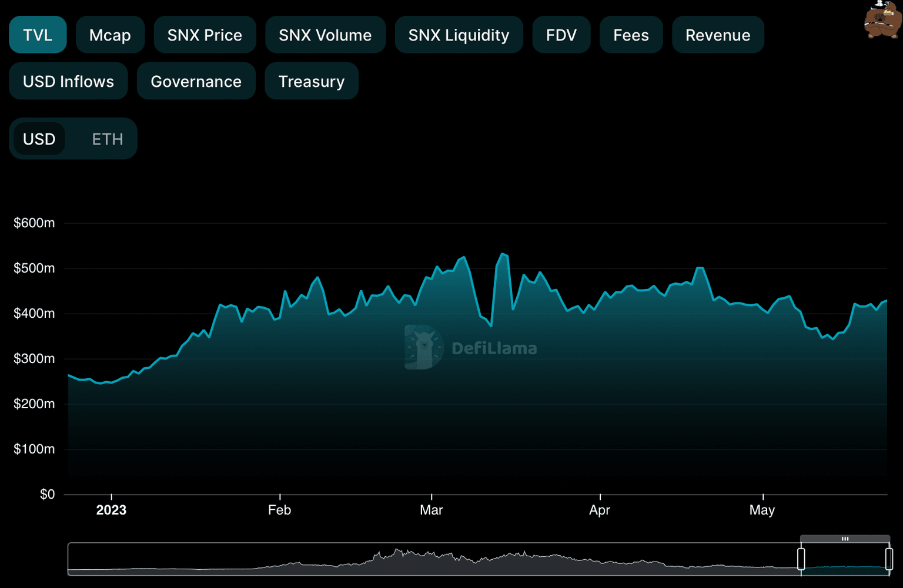Click the March label on the chart axis
This screenshot has height=588, width=903.
(432, 510)
